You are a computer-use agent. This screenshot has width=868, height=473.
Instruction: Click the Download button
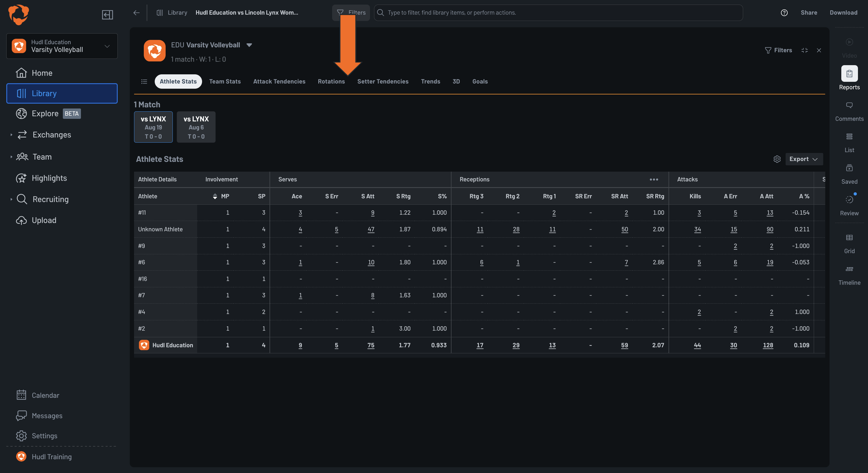tap(843, 13)
